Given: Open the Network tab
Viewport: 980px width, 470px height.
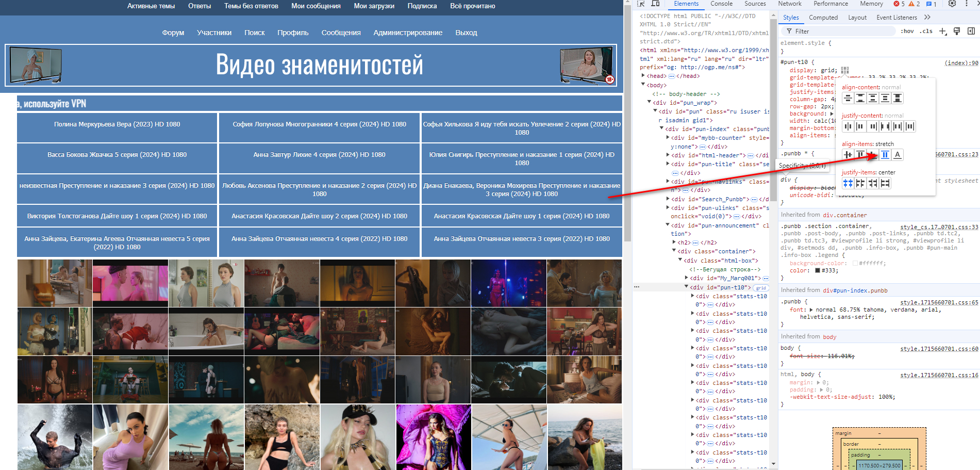Looking at the screenshot, I should 789,4.
